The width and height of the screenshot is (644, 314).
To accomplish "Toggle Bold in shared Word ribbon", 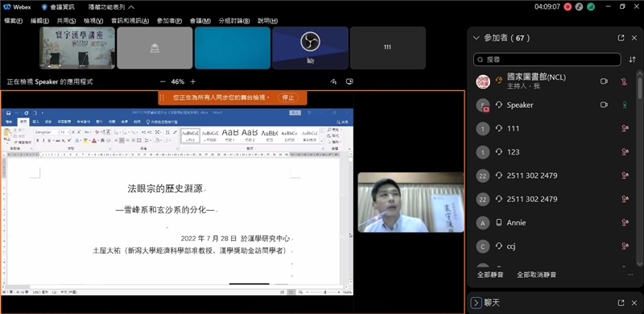I will coord(37,141).
